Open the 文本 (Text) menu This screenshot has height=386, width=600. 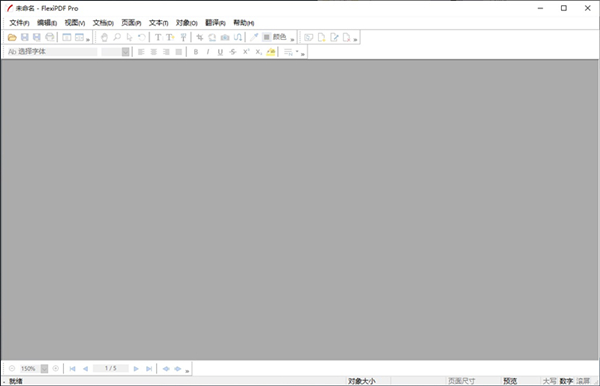[x=158, y=23]
